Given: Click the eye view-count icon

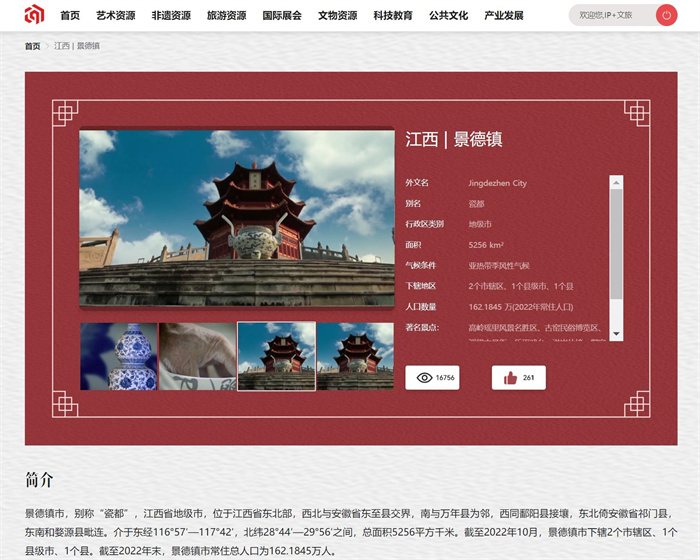Looking at the screenshot, I should point(424,378).
